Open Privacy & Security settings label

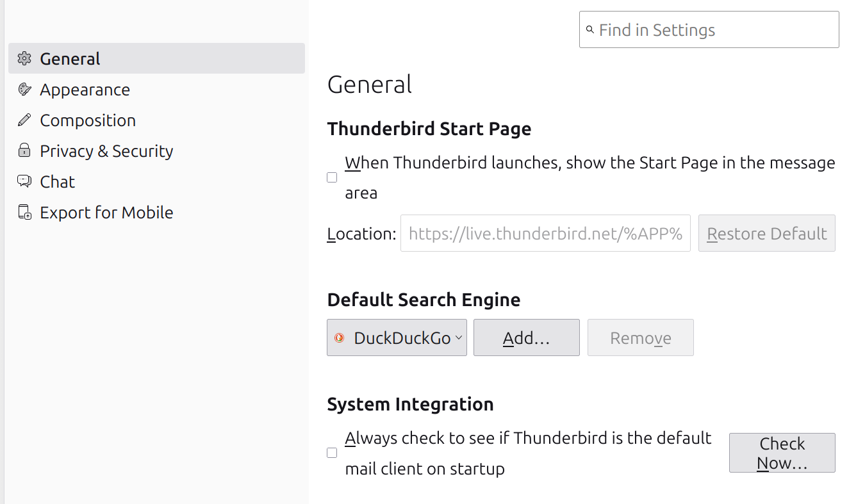pyautogui.click(x=106, y=150)
